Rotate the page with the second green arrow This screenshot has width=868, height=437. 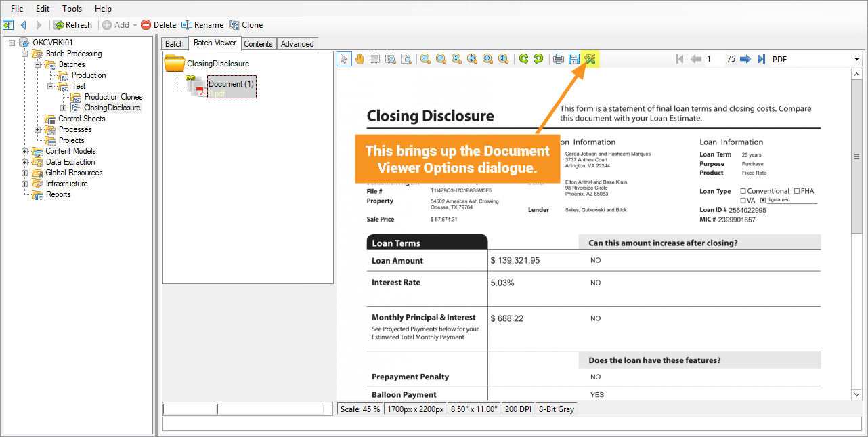[538, 59]
